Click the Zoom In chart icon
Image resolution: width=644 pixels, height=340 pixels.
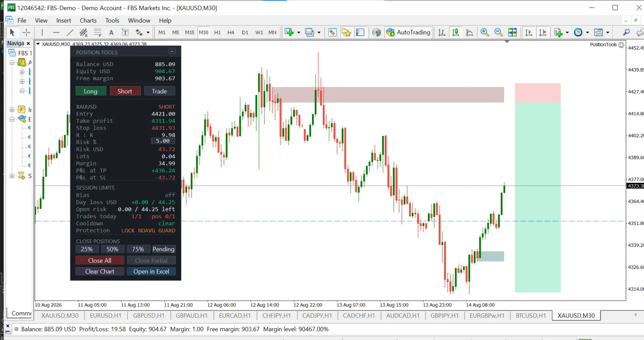[x=485, y=32]
